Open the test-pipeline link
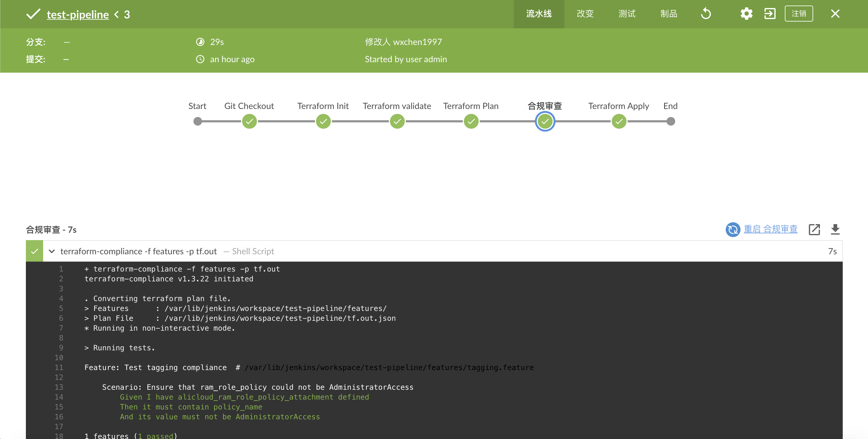The height and width of the screenshot is (439, 868). 78,14
